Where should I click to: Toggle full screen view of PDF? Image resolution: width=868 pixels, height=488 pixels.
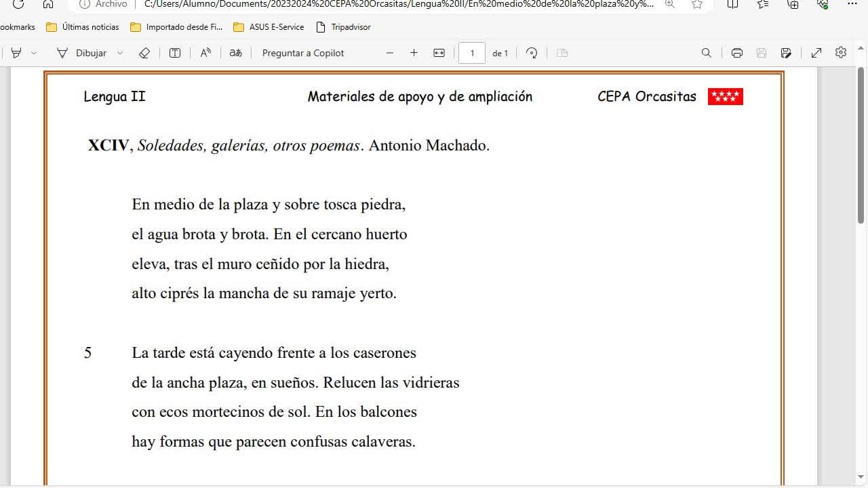point(816,53)
